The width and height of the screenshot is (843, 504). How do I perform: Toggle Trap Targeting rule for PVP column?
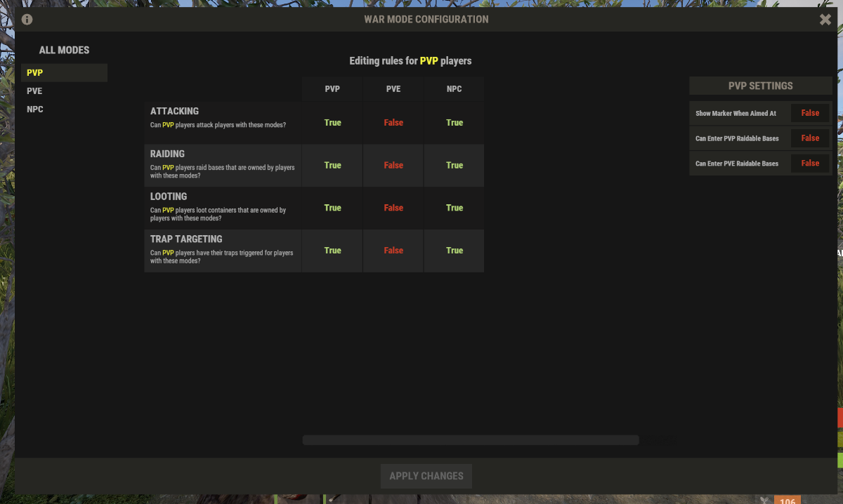click(x=332, y=251)
